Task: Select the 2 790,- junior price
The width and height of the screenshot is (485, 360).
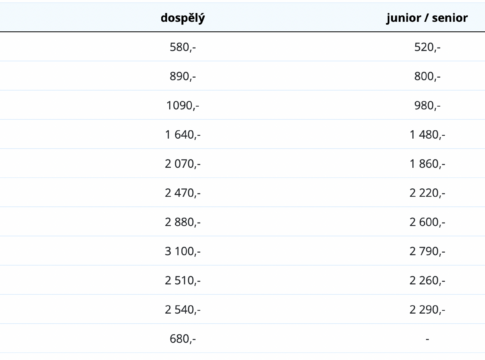Action: click(427, 251)
